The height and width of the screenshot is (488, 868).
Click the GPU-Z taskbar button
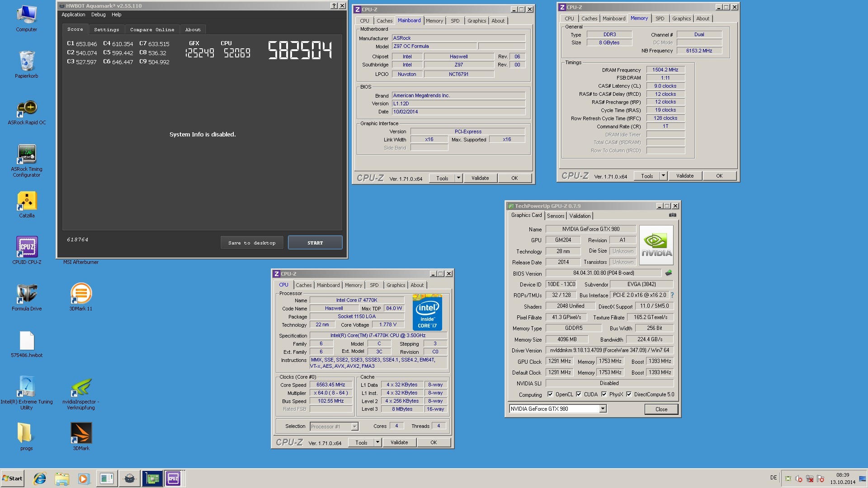(152, 479)
